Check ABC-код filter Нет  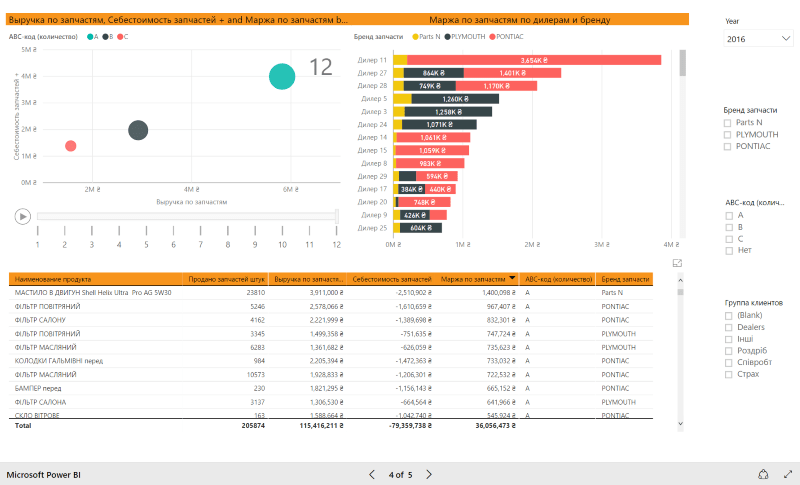click(x=729, y=251)
